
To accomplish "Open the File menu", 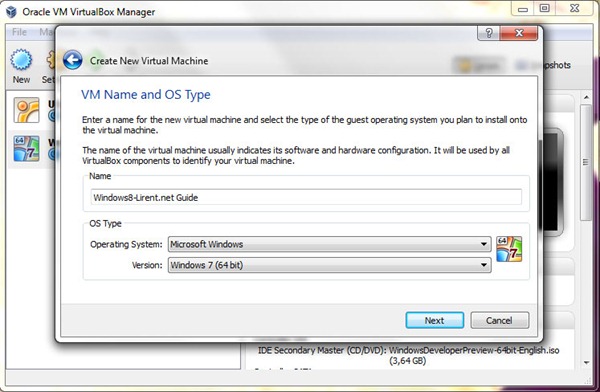I will tap(19, 32).
